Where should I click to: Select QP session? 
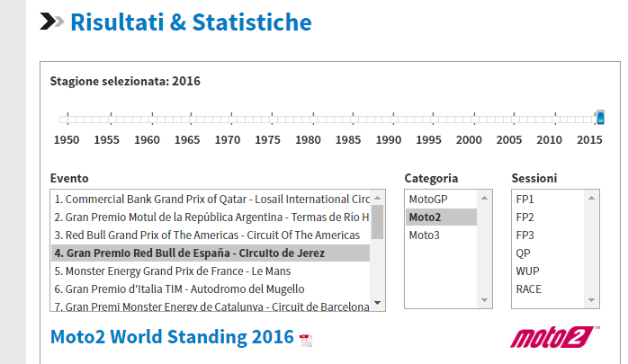coord(548,253)
